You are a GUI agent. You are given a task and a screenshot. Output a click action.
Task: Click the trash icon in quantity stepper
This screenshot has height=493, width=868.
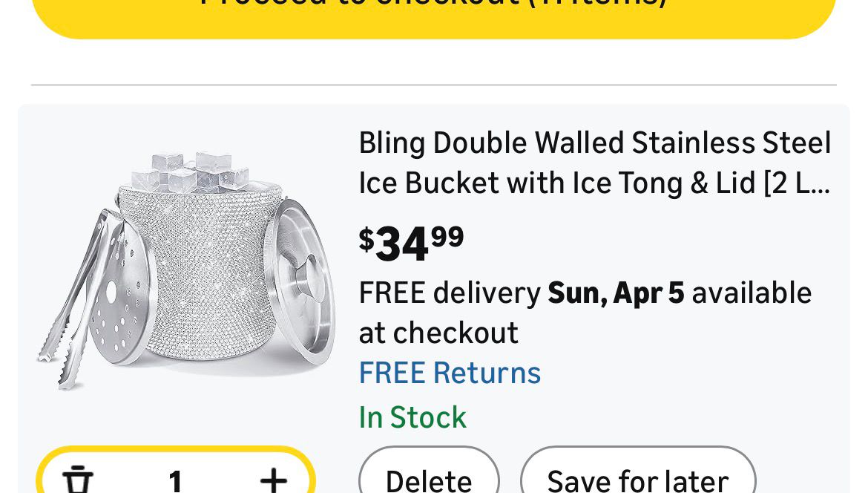pyautogui.click(x=77, y=480)
